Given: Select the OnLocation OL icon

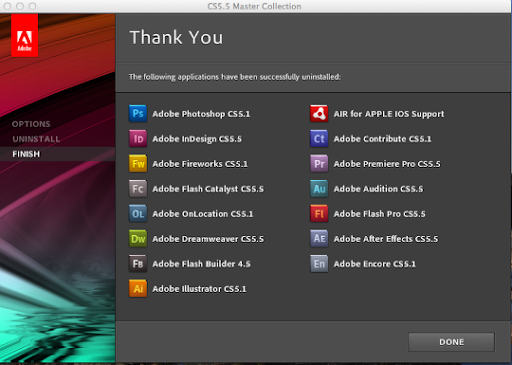Looking at the screenshot, I should click(x=138, y=214).
